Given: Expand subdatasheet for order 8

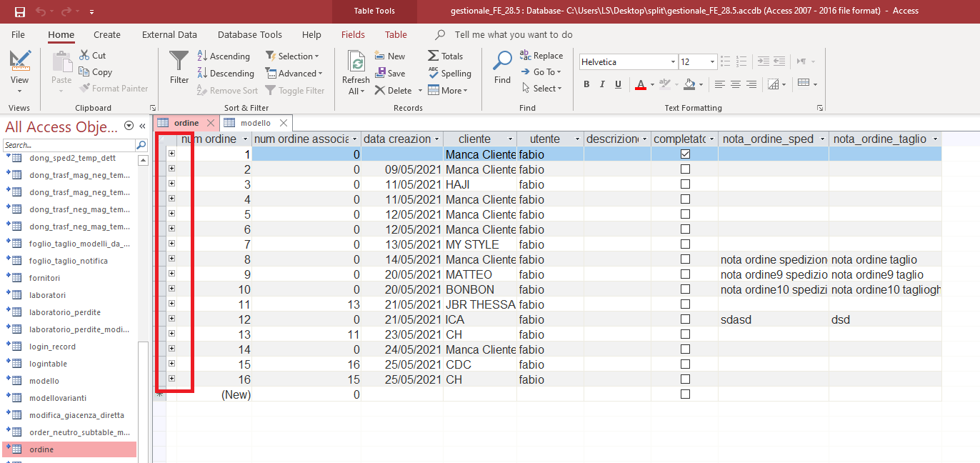Looking at the screenshot, I should 171,259.
